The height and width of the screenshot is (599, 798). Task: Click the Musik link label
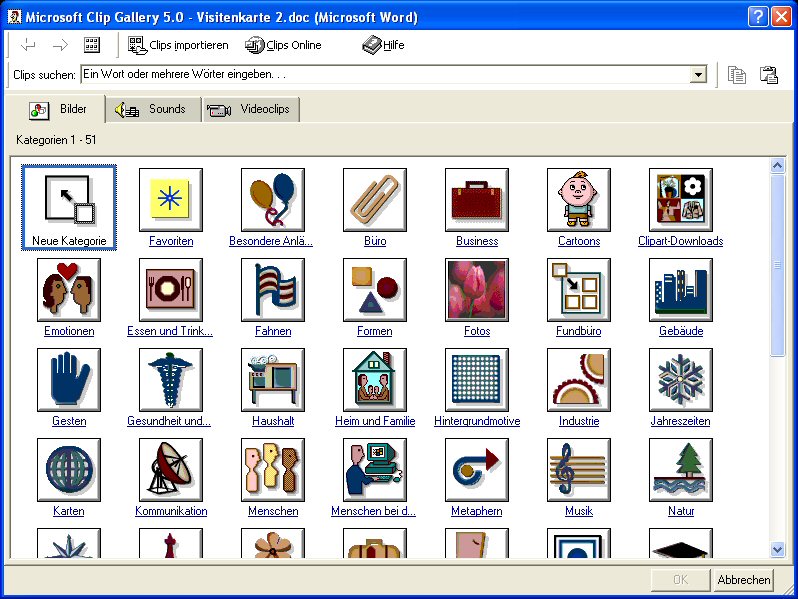(x=579, y=511)
